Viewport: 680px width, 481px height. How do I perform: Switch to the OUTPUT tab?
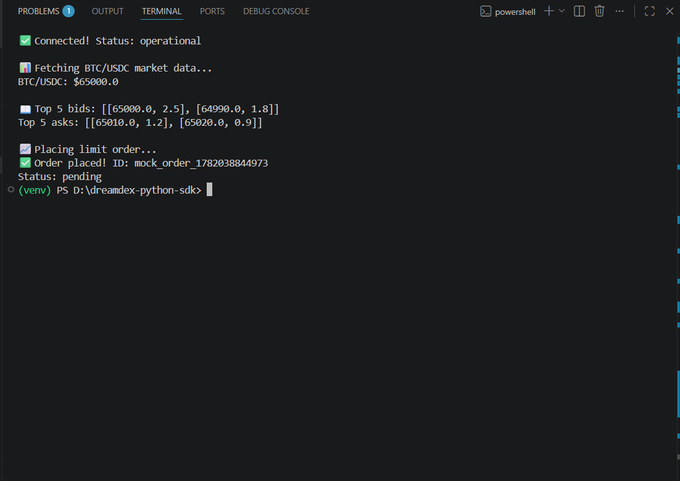107,11
